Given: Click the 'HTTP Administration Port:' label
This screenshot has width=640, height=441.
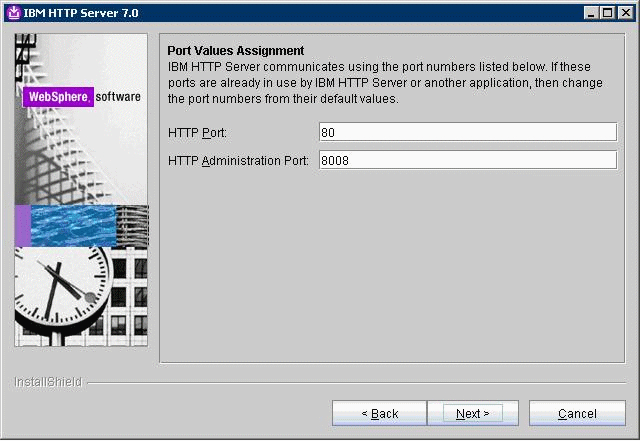Looking at the screenshot, I should coord(238,160).
